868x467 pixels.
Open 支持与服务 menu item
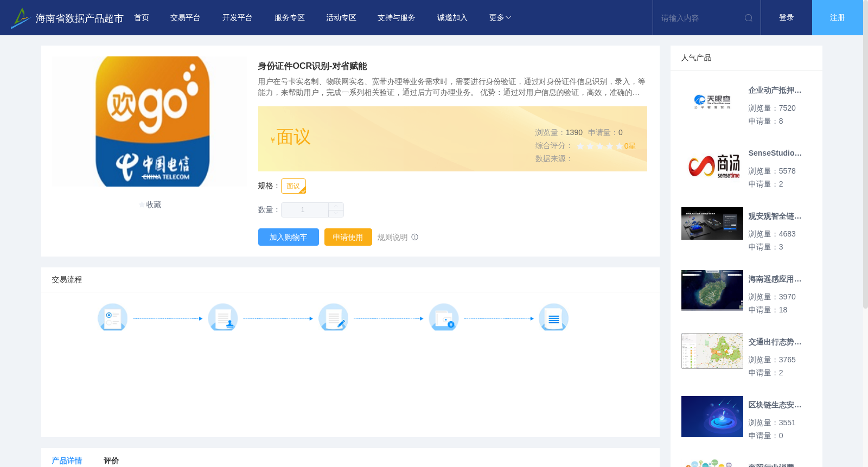(x=397, y=17)
